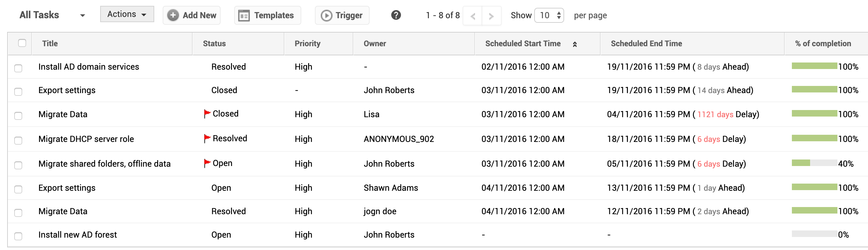Open the Migrate DHCP server role task

(x=86, y=139)
